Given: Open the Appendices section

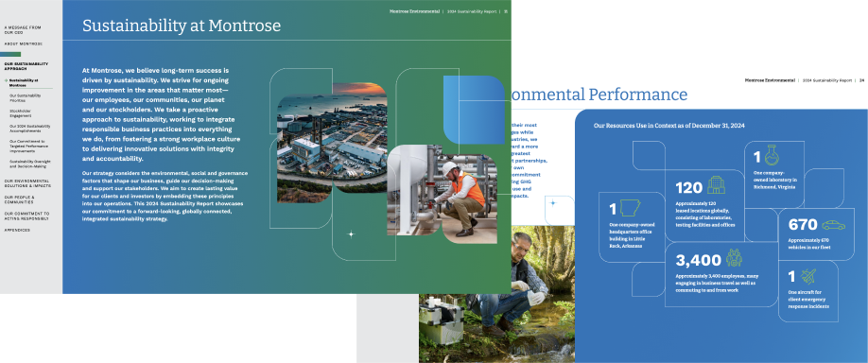Looking at the screenshot, I should 17,230.
